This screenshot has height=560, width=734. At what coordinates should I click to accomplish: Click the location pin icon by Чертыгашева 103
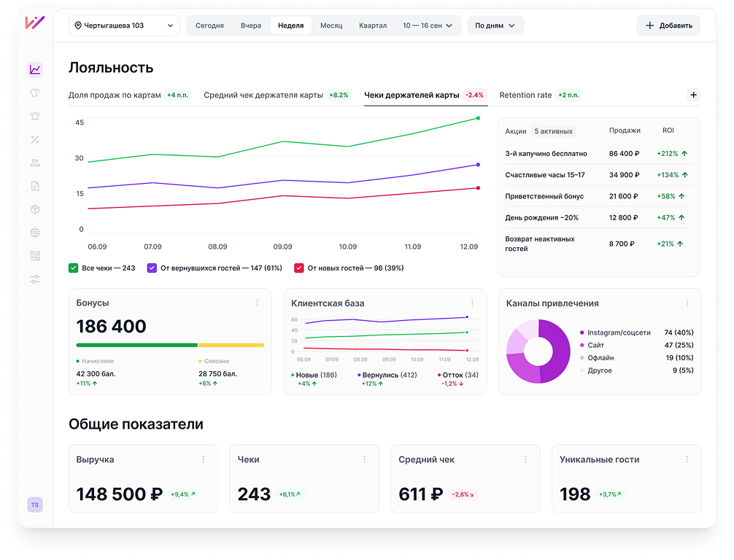[x=78, y=26]
